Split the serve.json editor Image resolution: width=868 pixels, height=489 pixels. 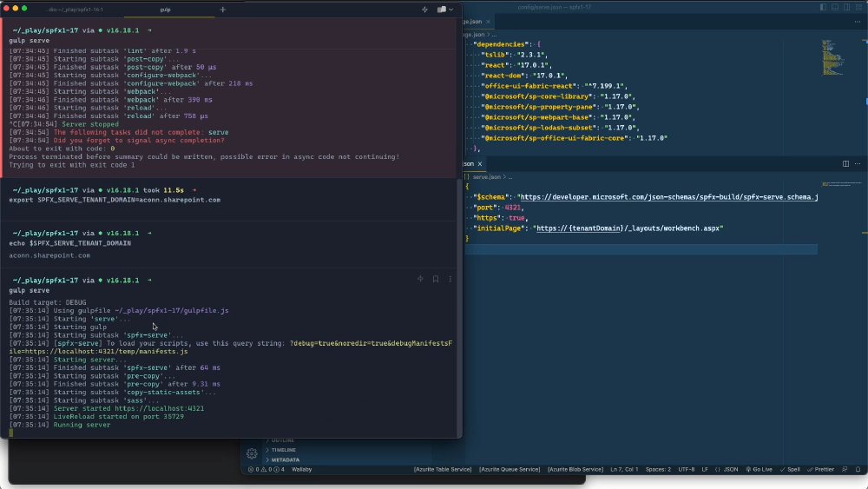click(846, 163)
